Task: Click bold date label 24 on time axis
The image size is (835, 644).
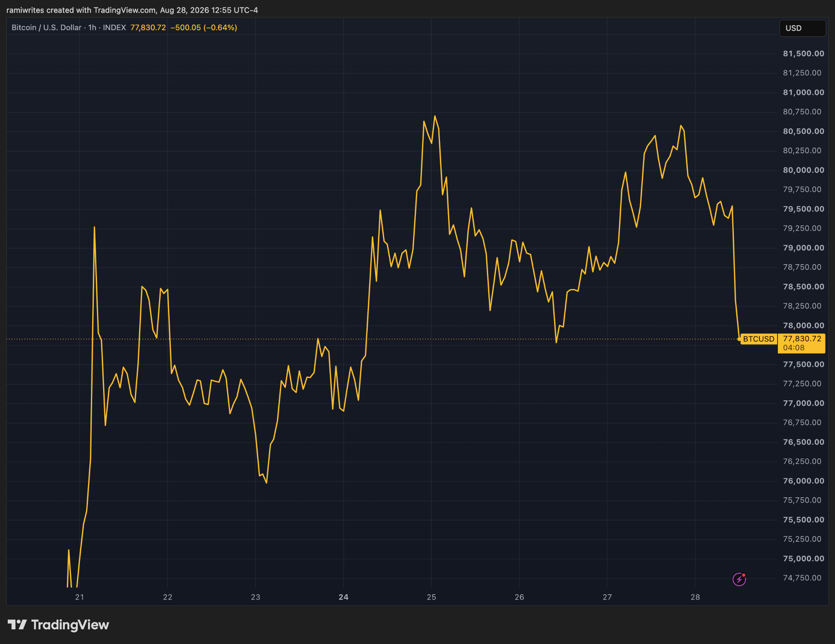Action: pyautogui.click(x=344, y=597)
